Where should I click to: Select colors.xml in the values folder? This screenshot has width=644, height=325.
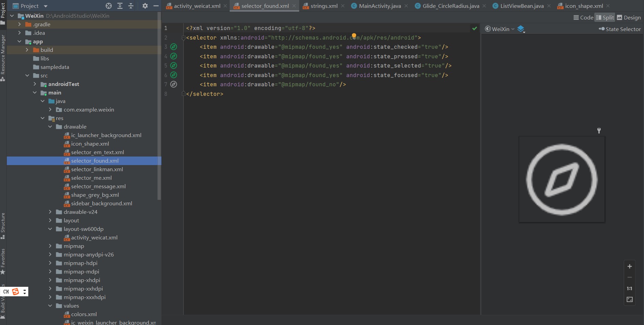tap(84, 314)
